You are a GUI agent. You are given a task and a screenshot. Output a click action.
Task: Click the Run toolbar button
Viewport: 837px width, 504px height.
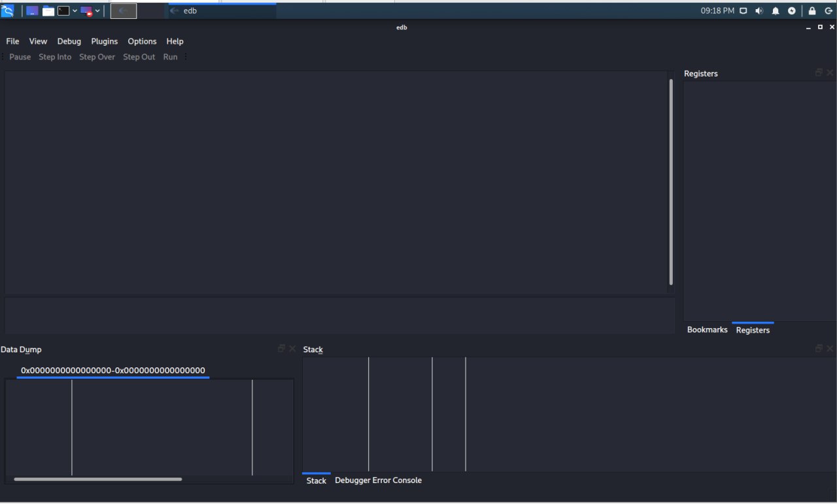[x=170, y=57]
